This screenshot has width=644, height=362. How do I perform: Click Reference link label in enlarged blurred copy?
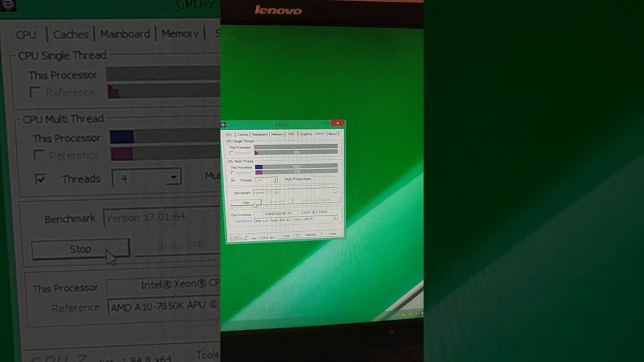coord(75,308)
